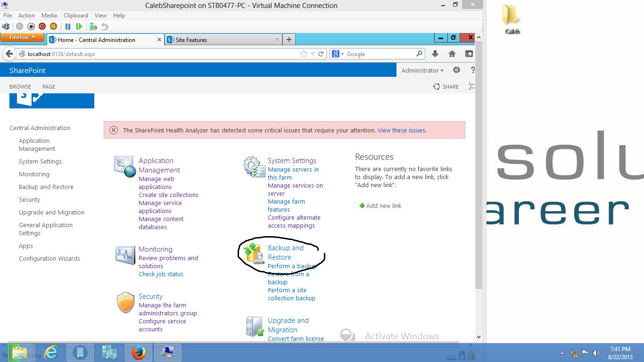
Task: Click the Turn Off VM toolbar button
Action: point(31,26)
